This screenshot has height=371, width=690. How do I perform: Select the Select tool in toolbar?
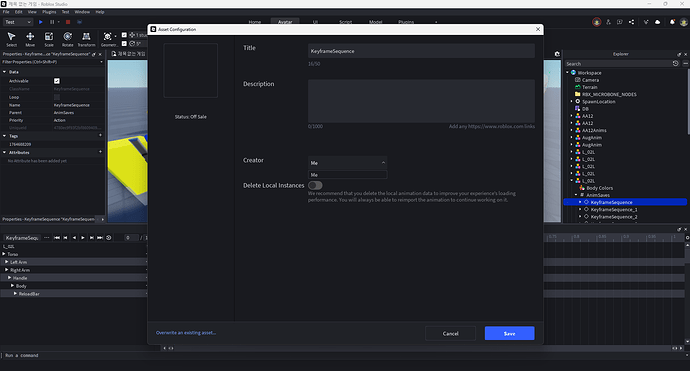(11, 39)
